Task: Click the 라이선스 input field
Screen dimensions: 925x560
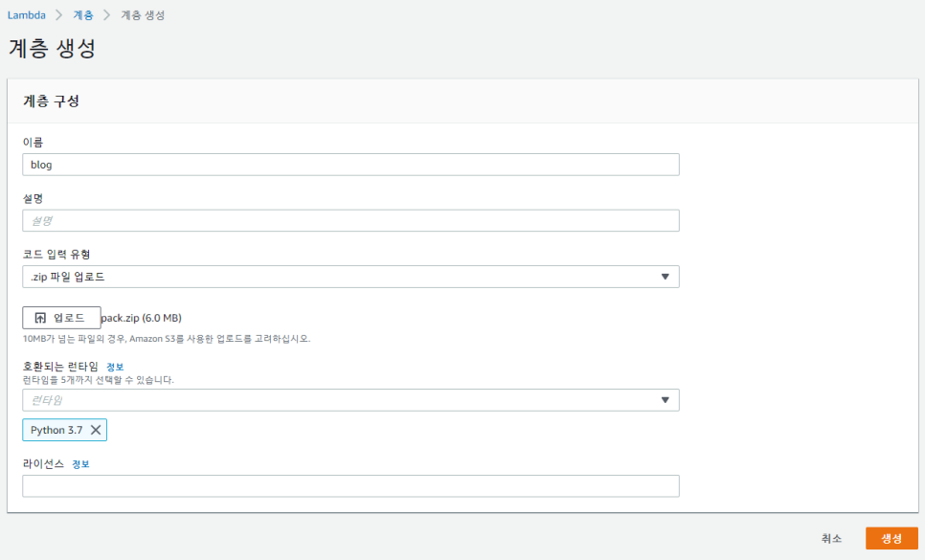Action: pos(351,486)
